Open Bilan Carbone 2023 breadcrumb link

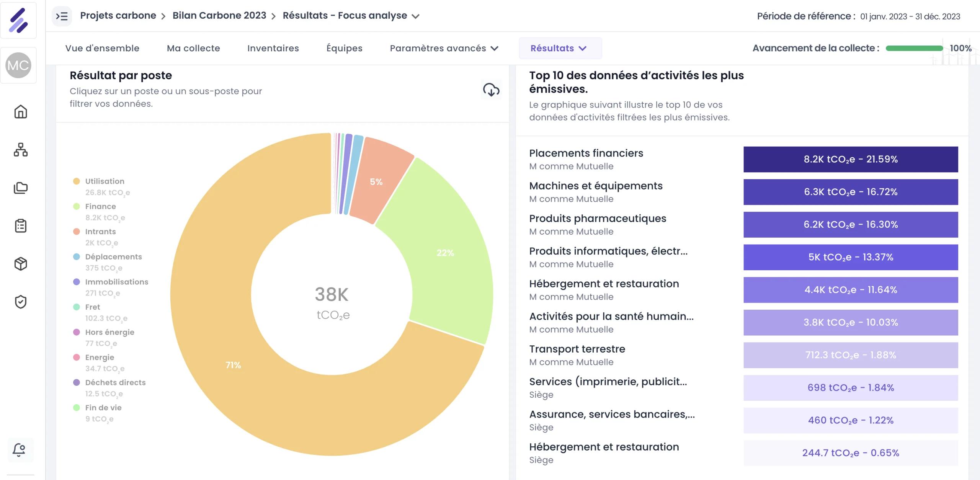pyautogui.click(x=219, y=16)
